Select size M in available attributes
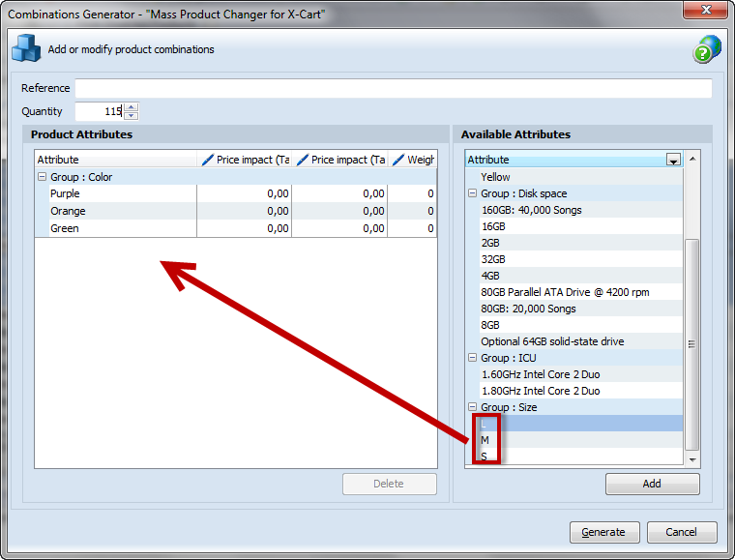 [574, 440]
